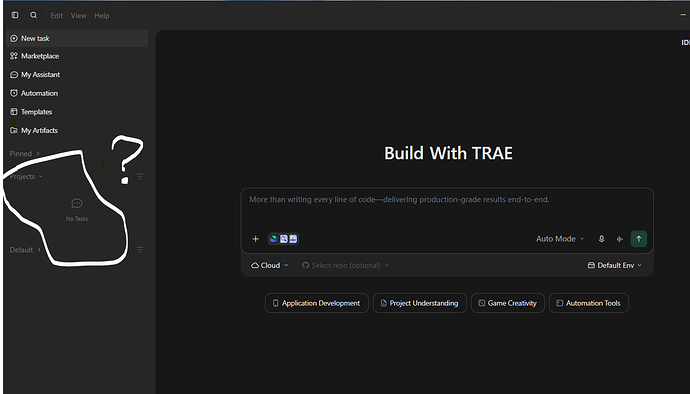Click the "Build With TRAE" heading

(448, 153)
